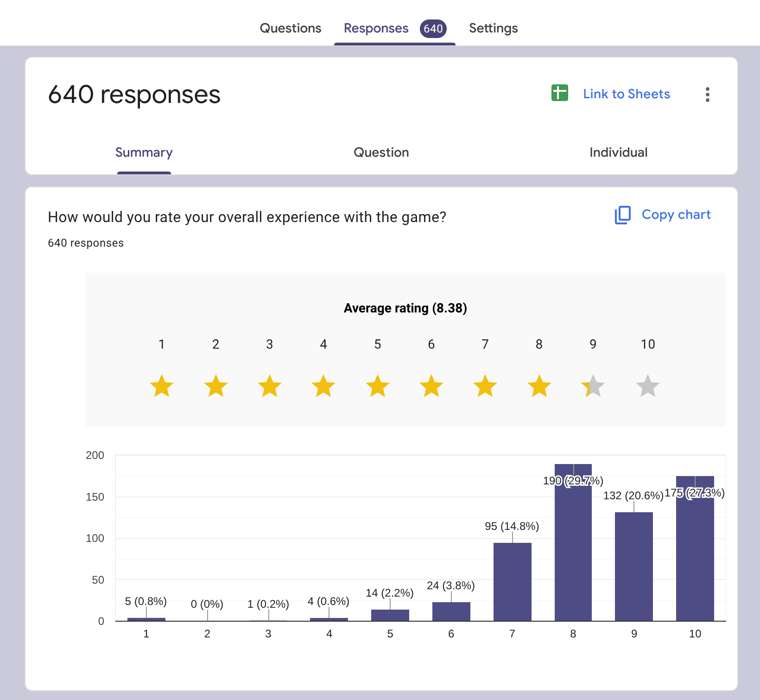Switch to the Questions tab
Image resolution: width=760 pixels, height=700 pixels.
(291, 28)
